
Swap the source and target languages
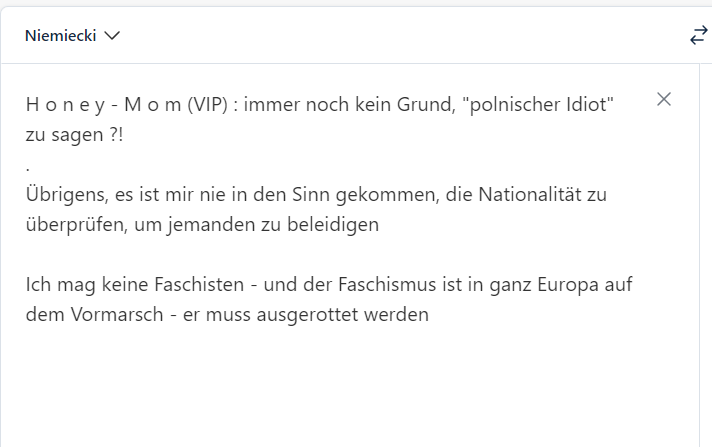699,35
